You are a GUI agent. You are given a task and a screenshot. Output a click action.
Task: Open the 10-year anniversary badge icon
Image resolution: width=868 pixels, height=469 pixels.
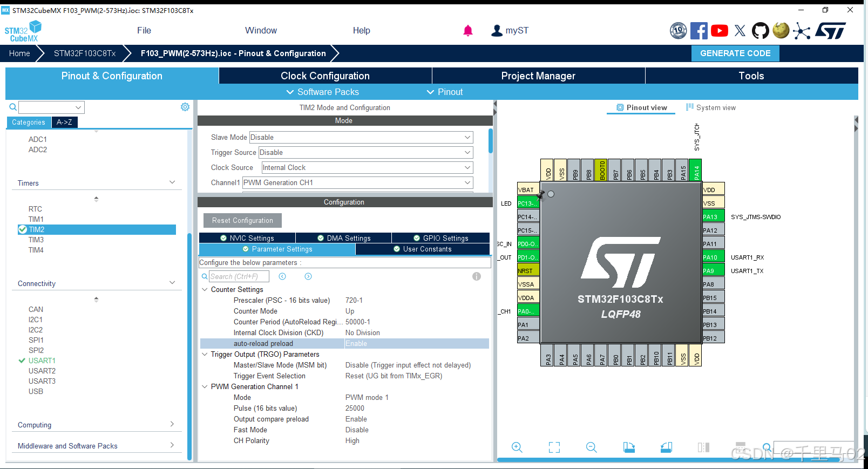(679, 31)
